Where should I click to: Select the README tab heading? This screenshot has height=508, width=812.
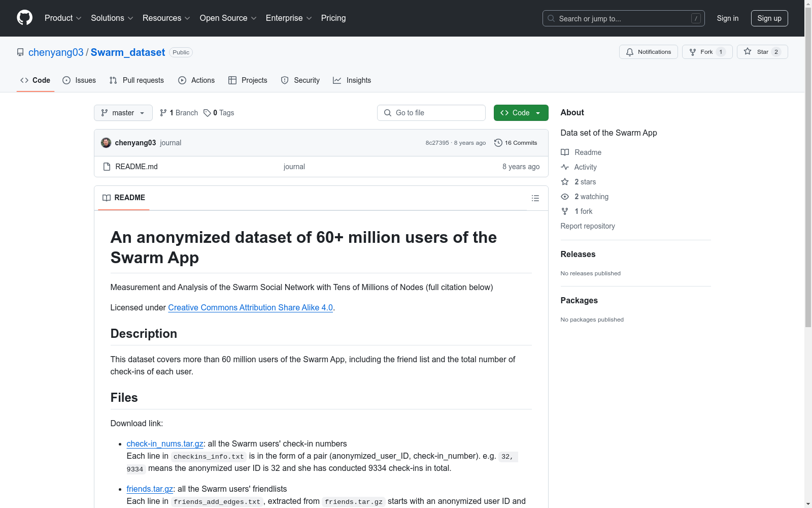tap(124, 198)
